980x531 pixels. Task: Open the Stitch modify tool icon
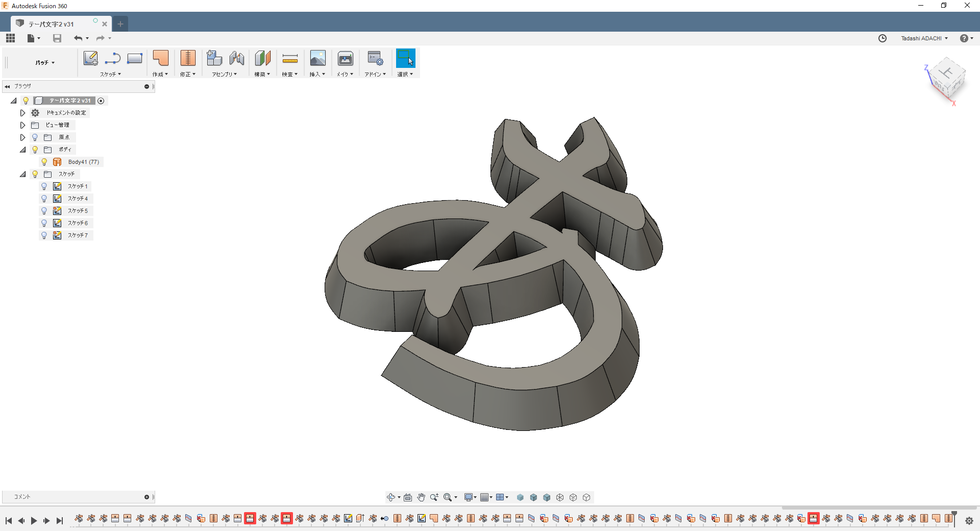(188, 58)
